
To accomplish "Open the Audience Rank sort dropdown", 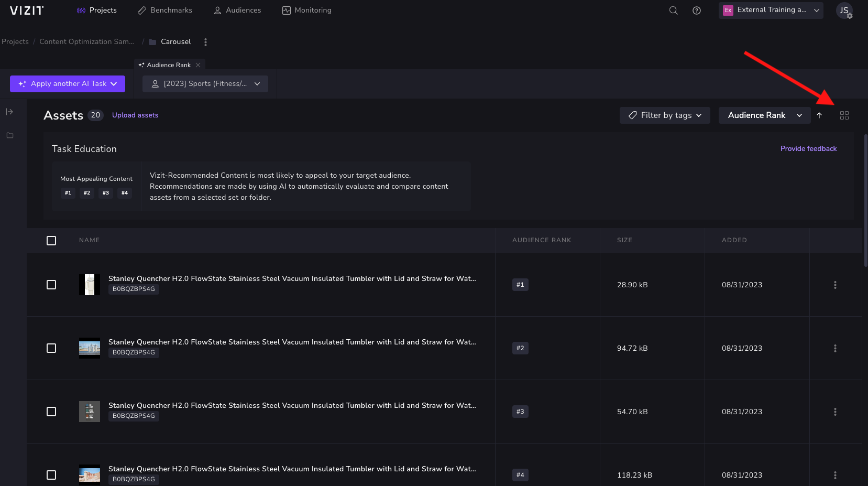I will click(765, 115).
